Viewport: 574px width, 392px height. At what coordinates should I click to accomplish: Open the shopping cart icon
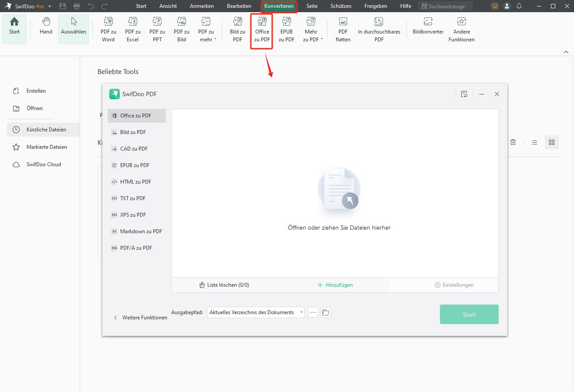click(x=494, y=6)
